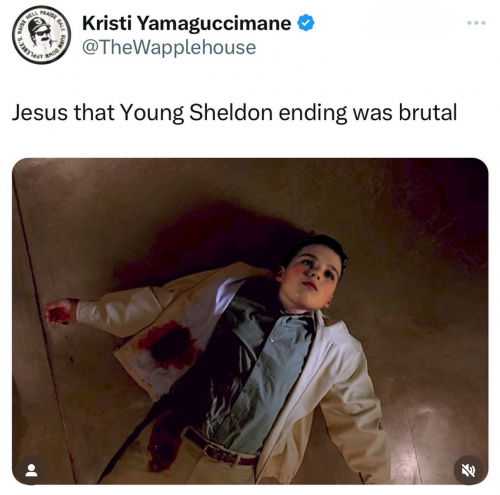This screenshot has height=495, width=500.
Task: Click the three dots at the top right
Action: tap(476, 23)
